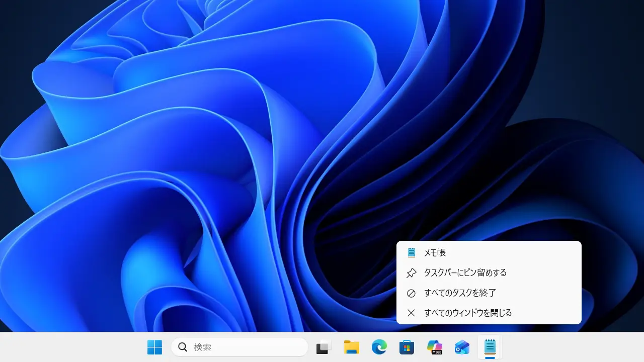Launch Outlook from the taskbar

[462, 347]
